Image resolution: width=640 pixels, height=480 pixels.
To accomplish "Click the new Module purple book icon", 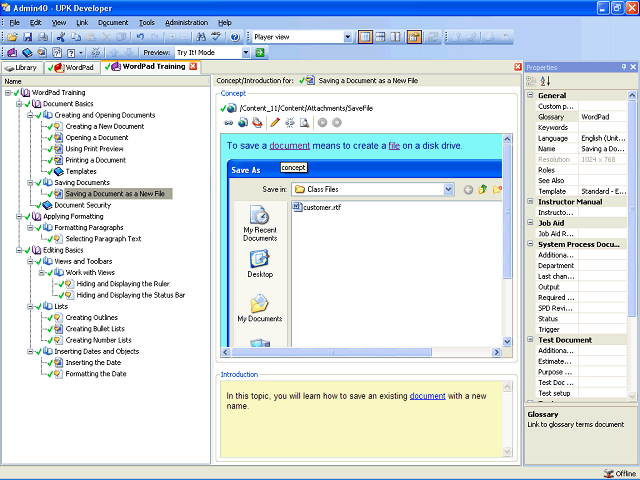I will click(12, 53).
